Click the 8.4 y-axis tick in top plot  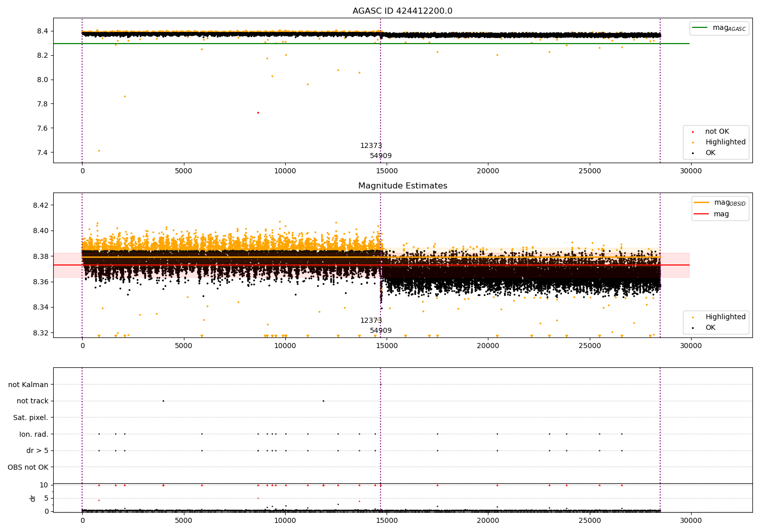(43, 31)
